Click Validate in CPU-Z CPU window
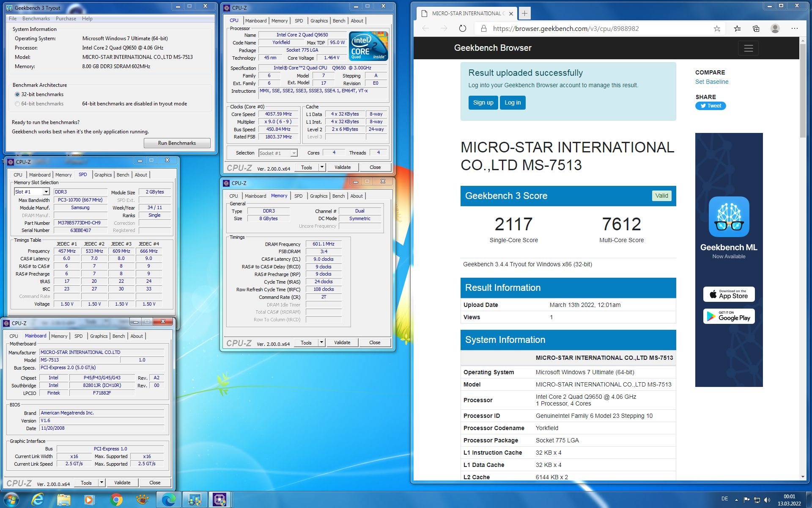 coord(343,167)
